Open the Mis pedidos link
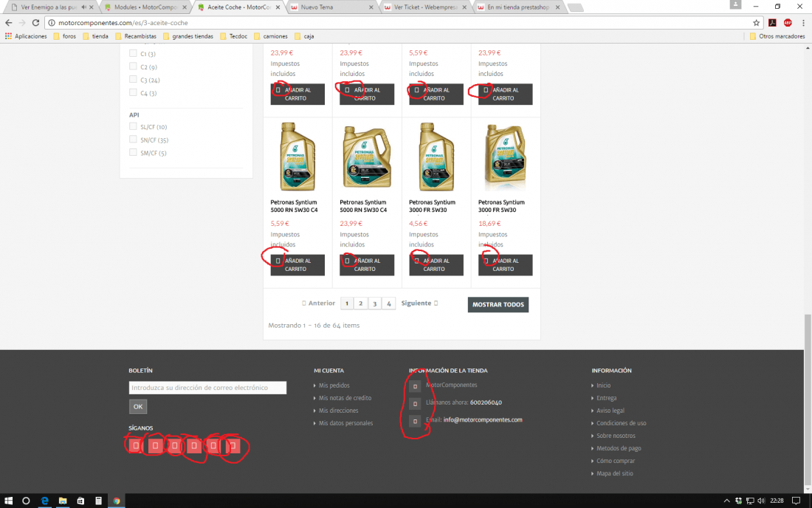The width and height of the screenshot is (812, 508). coord(334,385)
